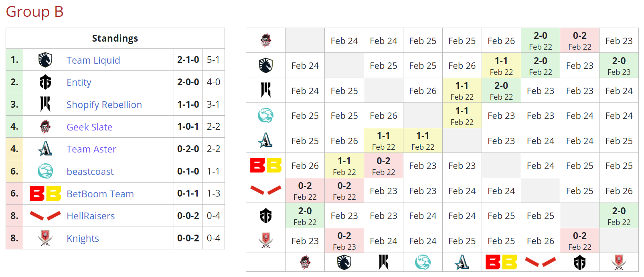The height and width of the screenshot is (277, 644).
Task: Visit the Team Aster page
Action: click(x=91, y=149)
